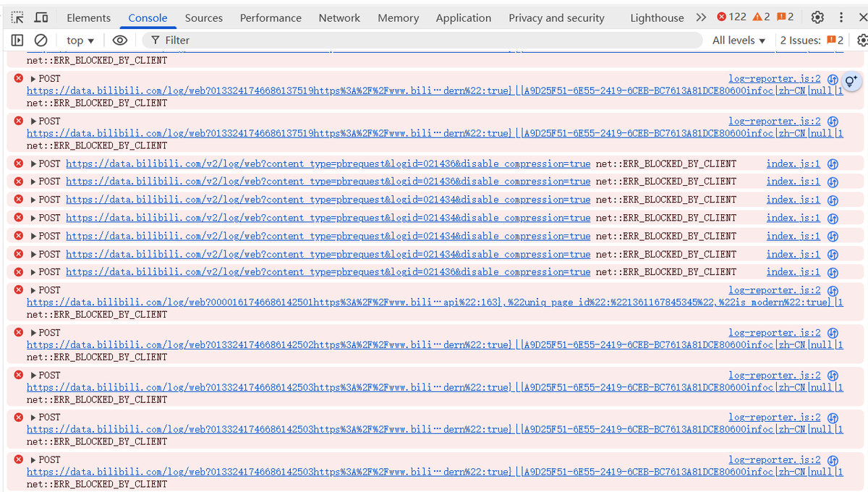
Task: Open the top JavaScript context dropdown
Action: [x=80, y=41]
